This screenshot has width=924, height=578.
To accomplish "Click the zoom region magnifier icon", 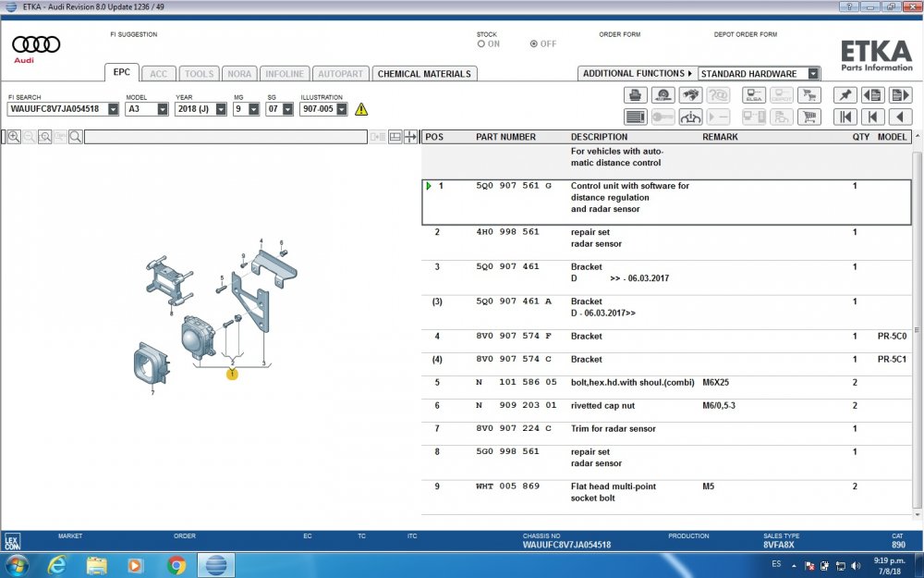I will pyautogui.click(x=44, y=137).
